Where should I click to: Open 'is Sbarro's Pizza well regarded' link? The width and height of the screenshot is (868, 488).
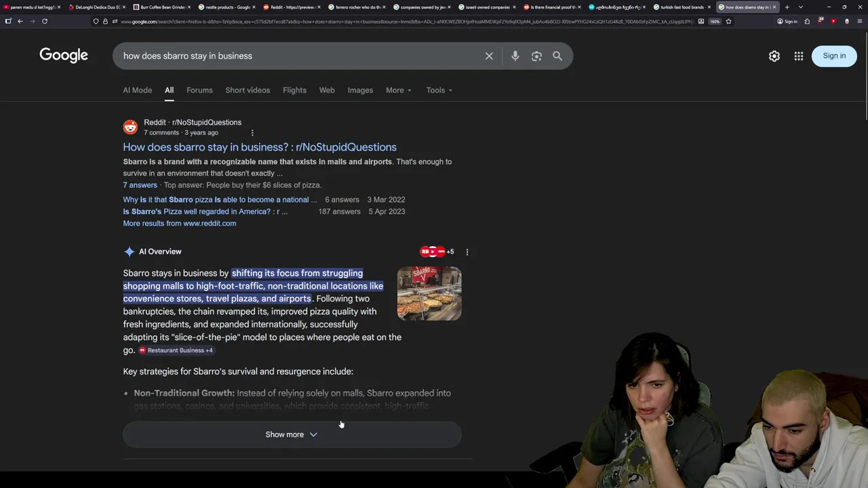pos(205,211)
